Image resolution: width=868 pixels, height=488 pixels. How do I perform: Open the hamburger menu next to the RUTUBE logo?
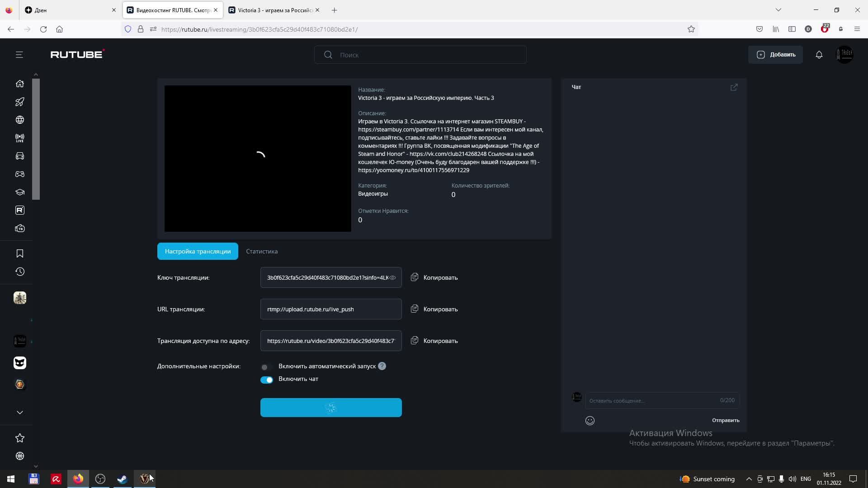click(19, 55)
